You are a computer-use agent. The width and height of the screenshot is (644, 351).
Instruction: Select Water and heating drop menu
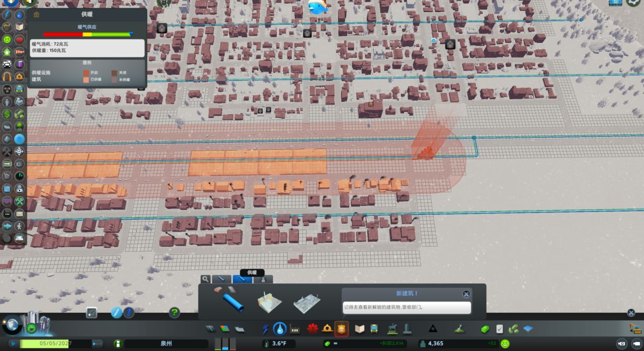click(280, 329)
